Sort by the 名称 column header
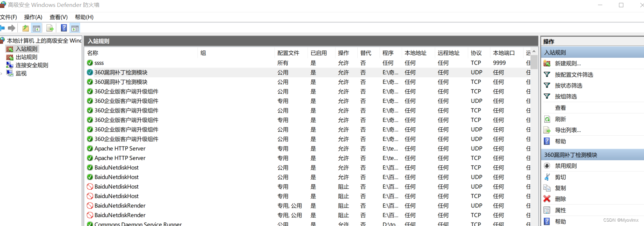The image size is (644, 226). pos(142,53)
